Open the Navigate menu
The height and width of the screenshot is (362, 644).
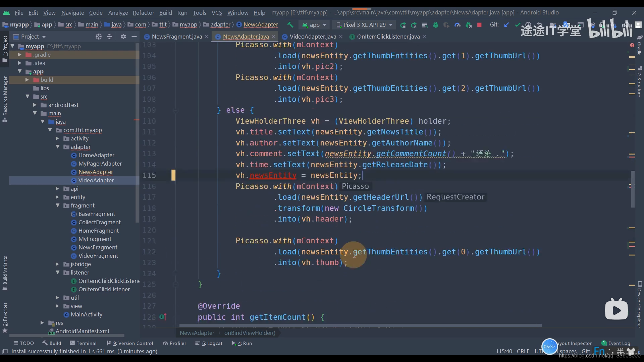tap(72, 13)
